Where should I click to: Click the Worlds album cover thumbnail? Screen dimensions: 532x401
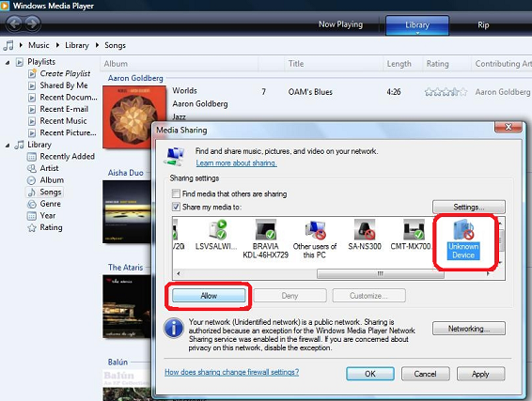134,117
